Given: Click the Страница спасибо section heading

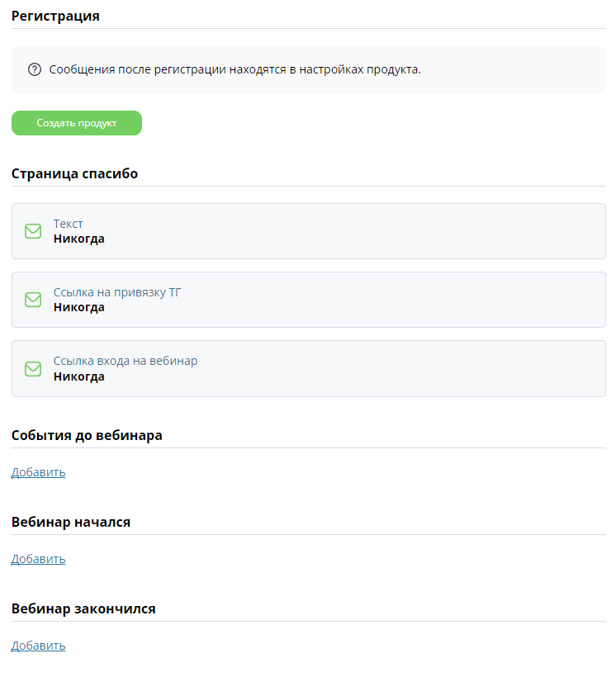Looking at the screenshot, I should click(x=75, y=173).
